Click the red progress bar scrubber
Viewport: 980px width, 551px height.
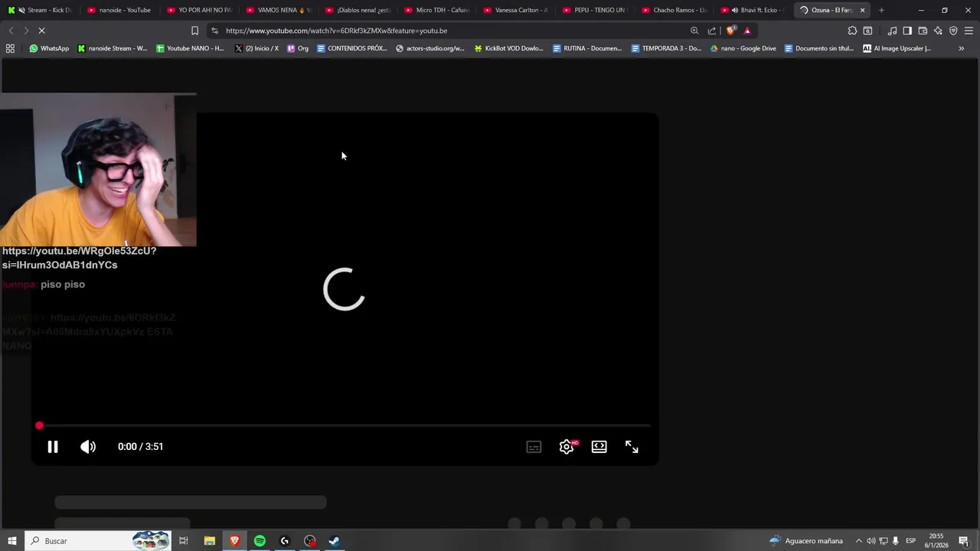39,425
